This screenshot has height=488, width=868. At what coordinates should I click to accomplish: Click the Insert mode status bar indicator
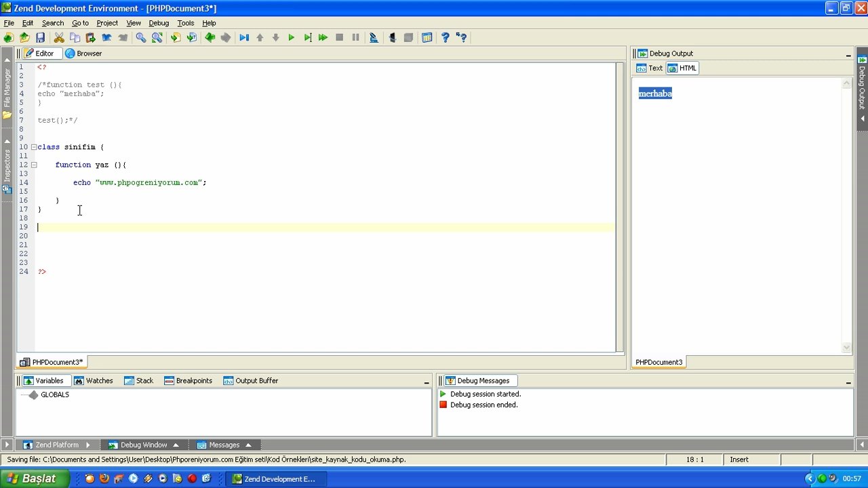point(739,460)
